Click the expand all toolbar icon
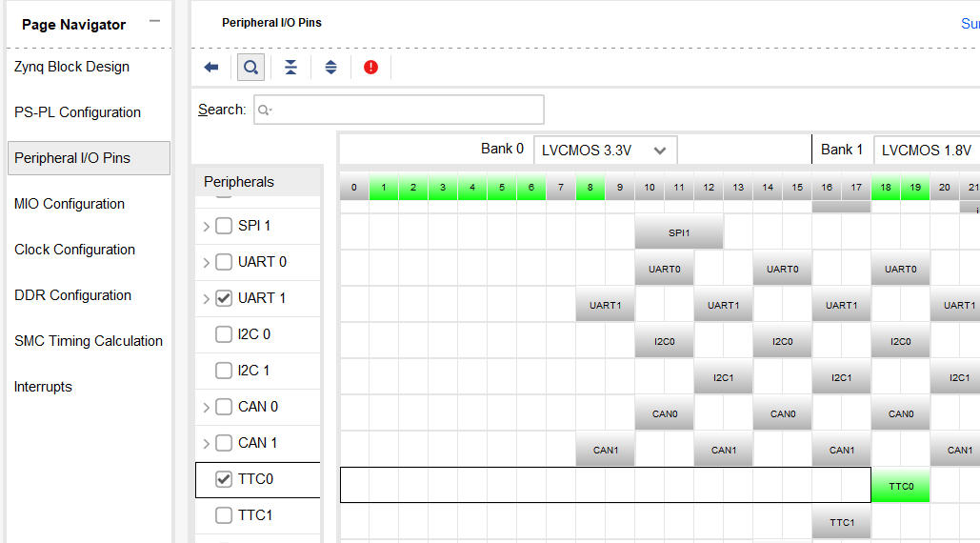980x543 pixels. [330, 67]
